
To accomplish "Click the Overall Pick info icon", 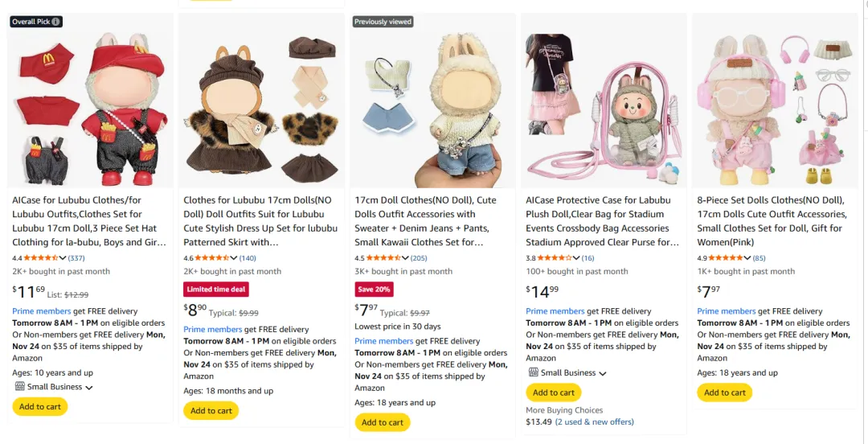I will (56, 22).
